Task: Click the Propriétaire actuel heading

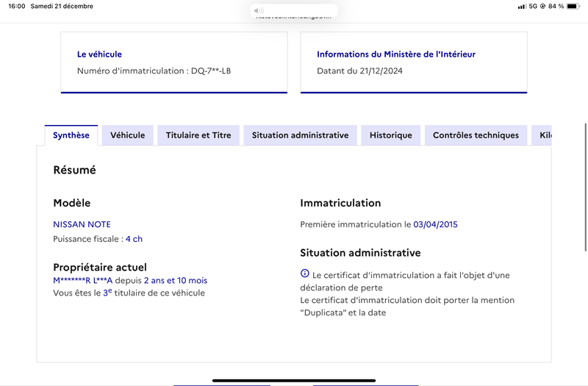Action: tap(100, 267)
